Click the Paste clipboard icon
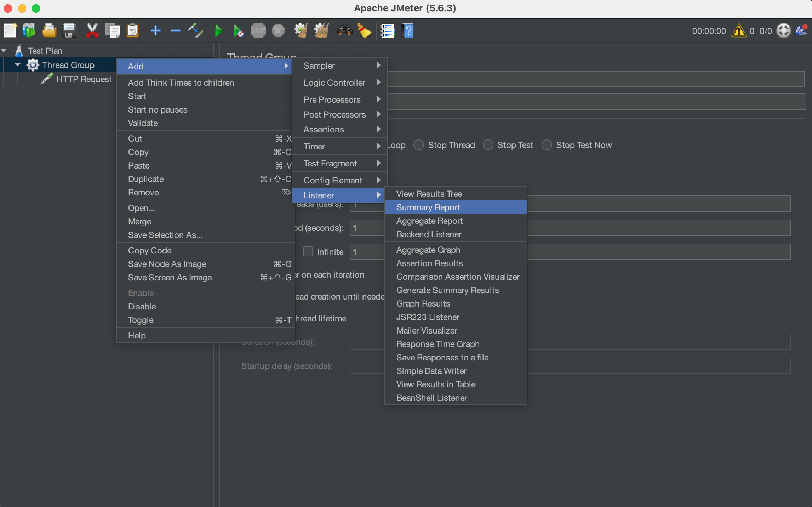 (132, 31)
